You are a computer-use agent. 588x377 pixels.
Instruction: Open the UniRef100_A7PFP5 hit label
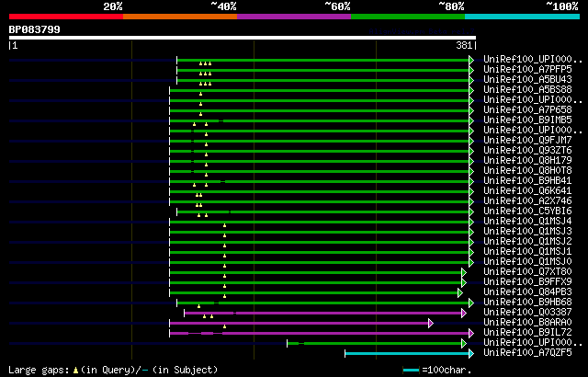click(x=527, y=70)
